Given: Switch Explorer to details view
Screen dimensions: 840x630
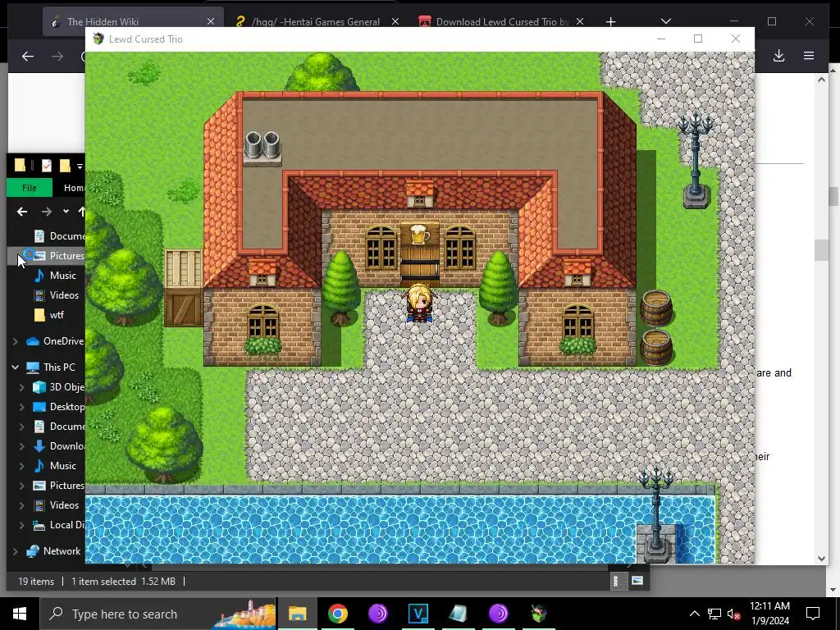Looking at the screenshot, I should click(x=619, y=581).
